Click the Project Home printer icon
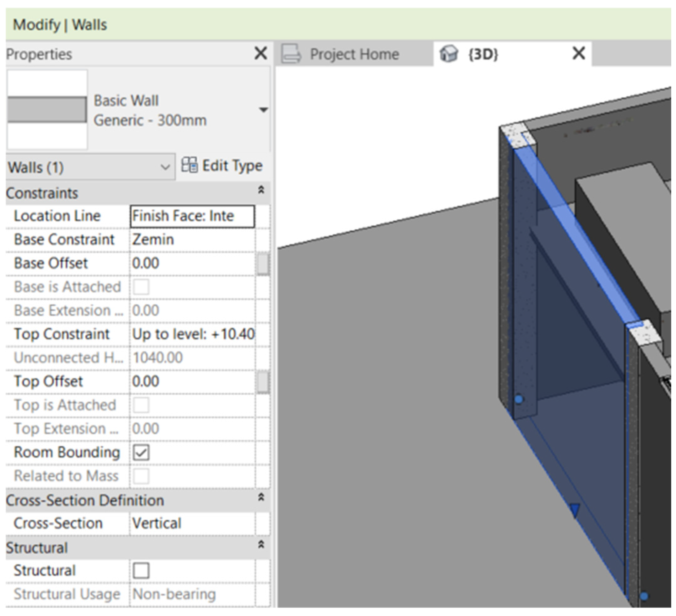Viewport: 676px width, 616px height. 291,54
